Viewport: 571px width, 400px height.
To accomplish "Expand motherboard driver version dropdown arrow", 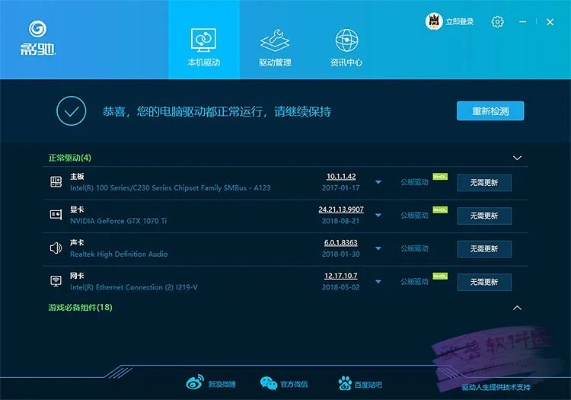I will pos(378,182).
